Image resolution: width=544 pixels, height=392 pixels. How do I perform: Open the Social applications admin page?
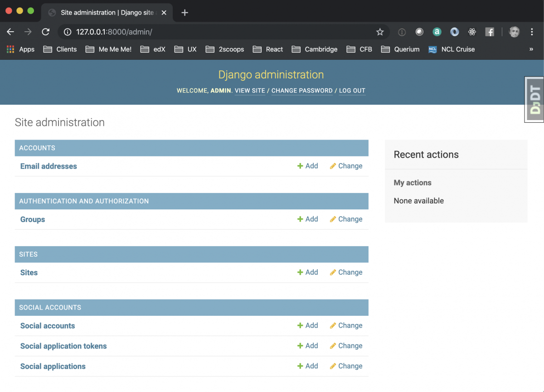point(53,366)
